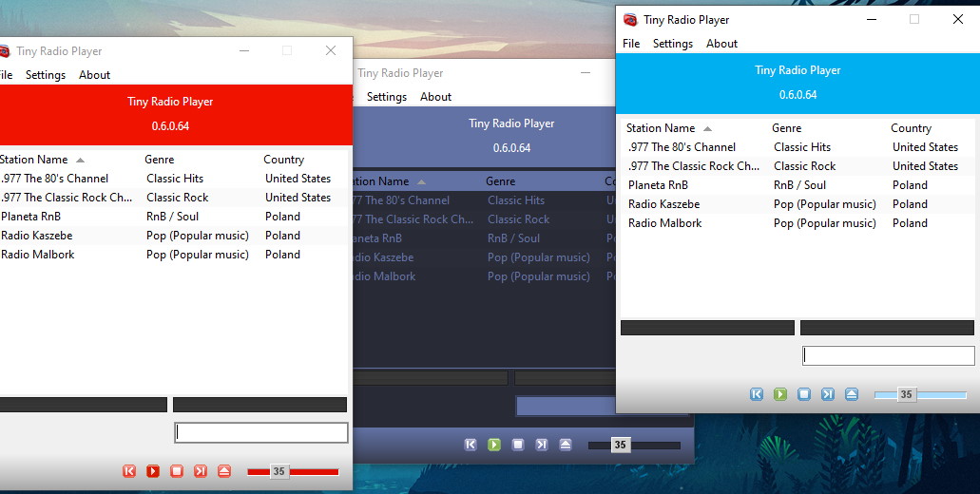The height and width of the screenshot is (494, 980).
Task: Click eject button in red window
Action: (224, 471)
